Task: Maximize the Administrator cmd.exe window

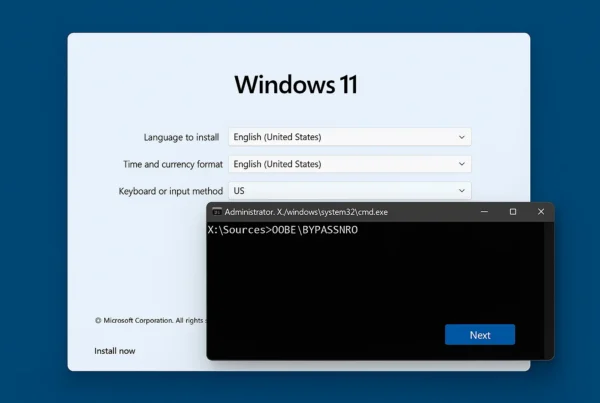Action: point(513,212)
